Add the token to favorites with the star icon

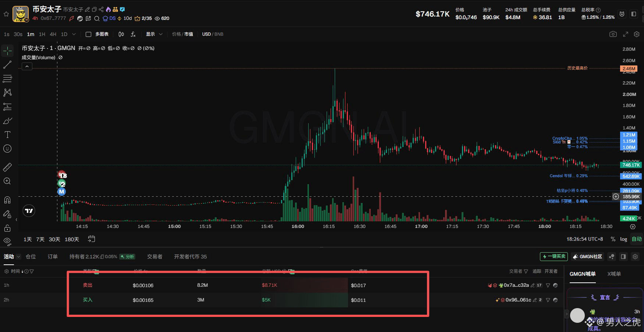click(x=6, y=14)
